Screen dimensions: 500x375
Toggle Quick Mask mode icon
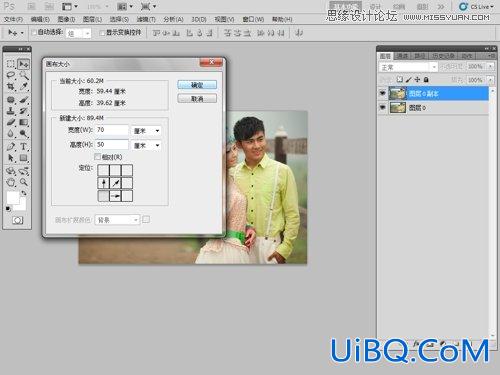click(x=17, y=220)
